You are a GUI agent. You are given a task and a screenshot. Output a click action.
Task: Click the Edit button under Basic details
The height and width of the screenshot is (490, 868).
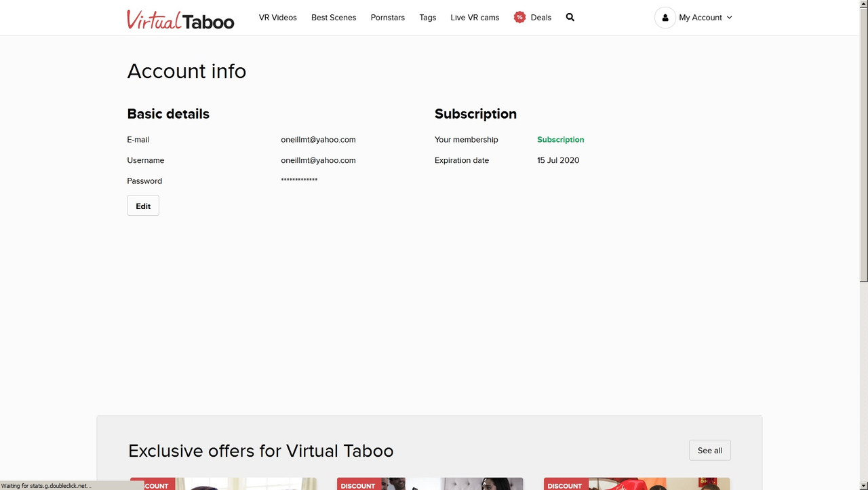(143, 206)
